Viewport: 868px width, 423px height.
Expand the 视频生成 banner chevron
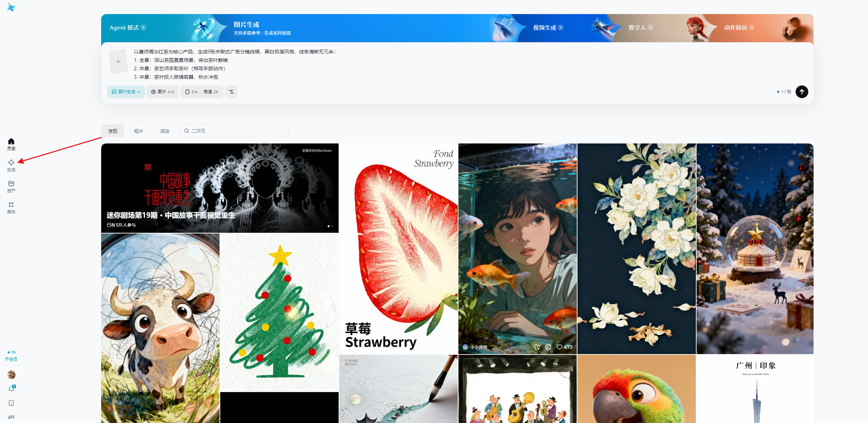(x=561, y=27)
